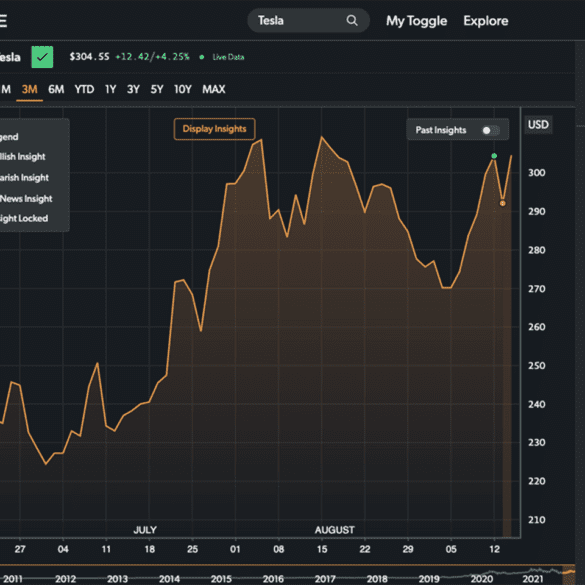585x585 pixels.
Task: Choose the 10Y time range
Action: 183,90
